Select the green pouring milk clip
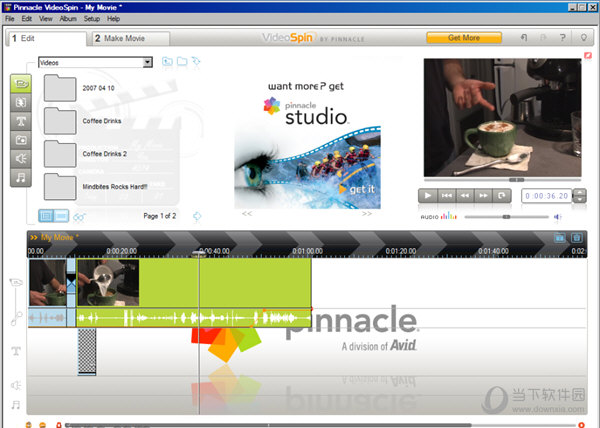 click(x=194, y=283)
